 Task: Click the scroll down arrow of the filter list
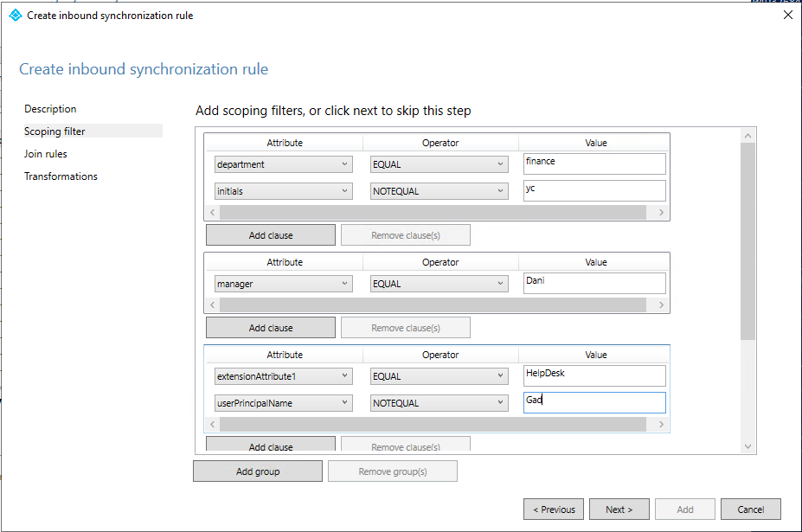click(x=747, y=446)
